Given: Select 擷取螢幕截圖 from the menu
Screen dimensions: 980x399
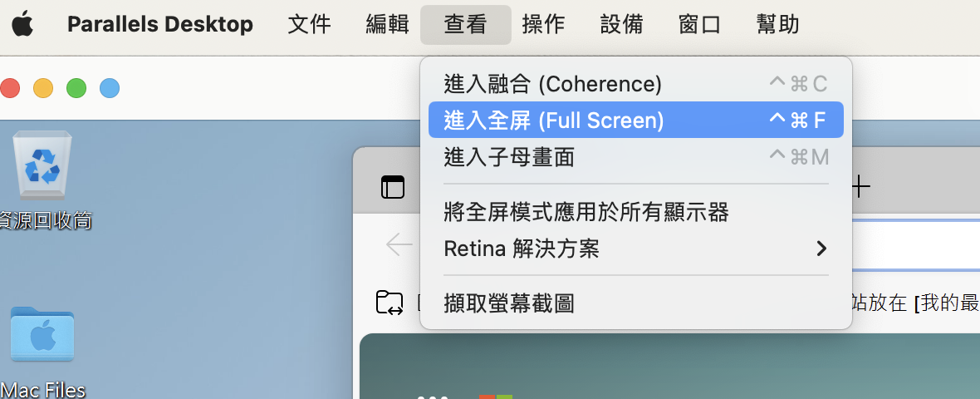Looking at the screenshot, I should [x=635, y=304].
